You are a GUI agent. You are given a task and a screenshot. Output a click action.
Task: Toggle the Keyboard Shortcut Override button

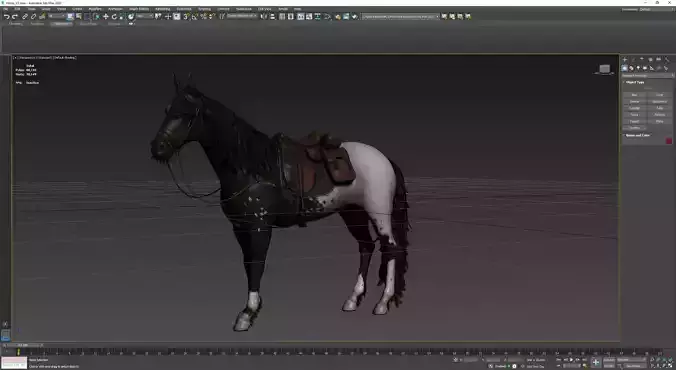click(x=177, y=16)
